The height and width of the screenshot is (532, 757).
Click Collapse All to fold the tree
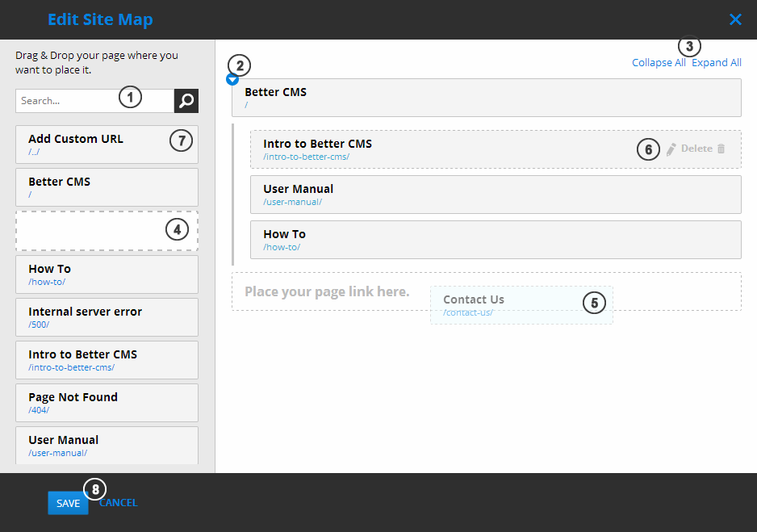pos(659,62)
